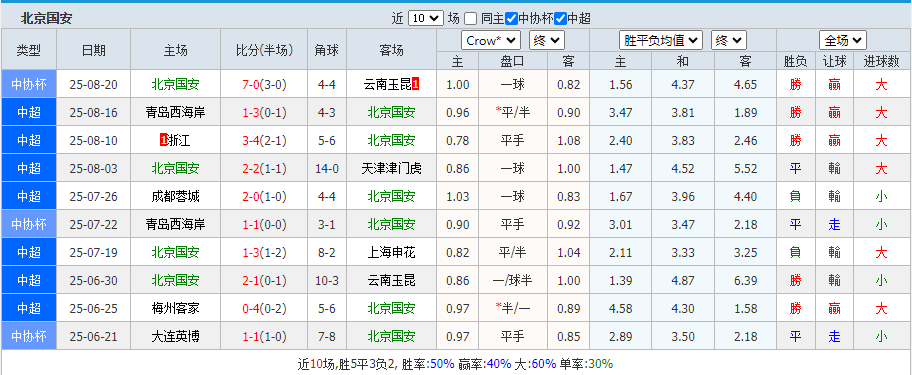Open the 终 dropdown next to 胜平负均值
This screenshot has width=912, height=375.
point(729,41)
